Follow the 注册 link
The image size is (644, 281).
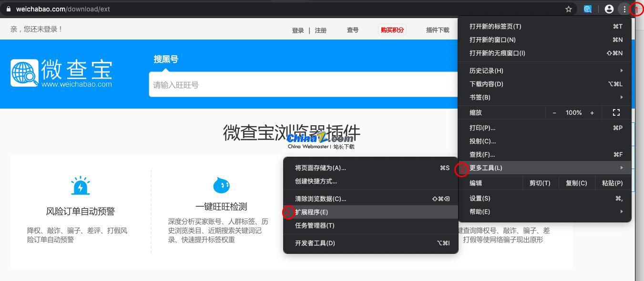pos(321,30)
